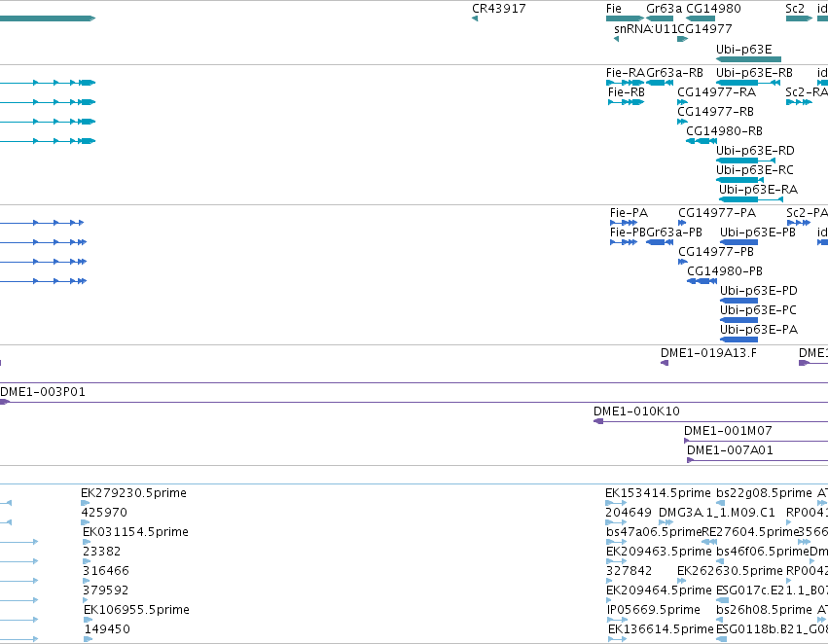Viewport: 828px width, 644px height.
Task: Open the Ubi-p63E gene label
Action: [x=743, y=50]
